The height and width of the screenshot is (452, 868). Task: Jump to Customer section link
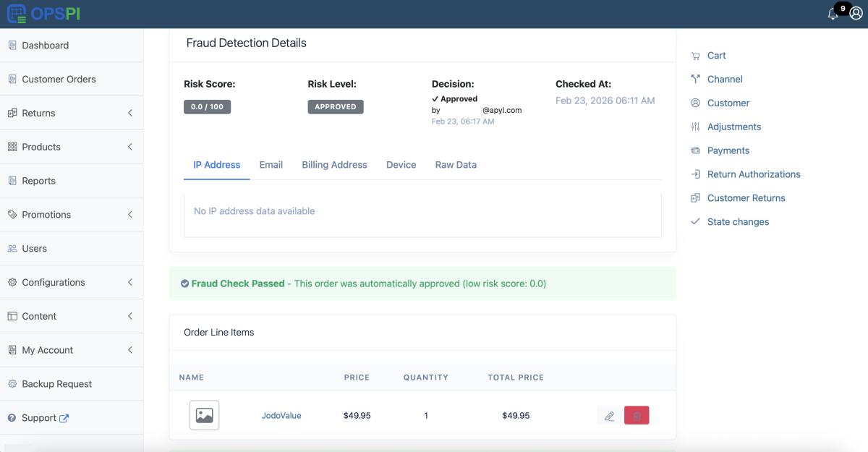(728, 103)
